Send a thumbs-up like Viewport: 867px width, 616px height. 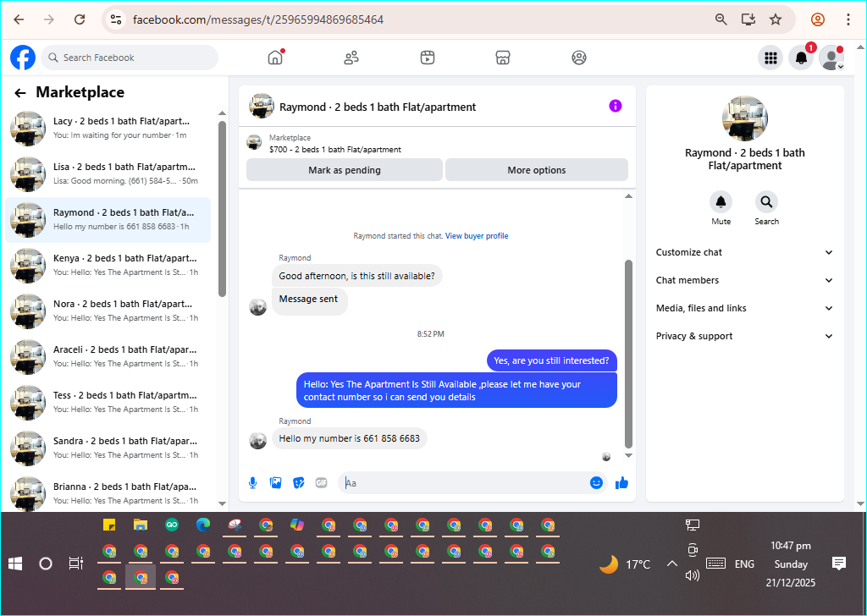(621, 483)
